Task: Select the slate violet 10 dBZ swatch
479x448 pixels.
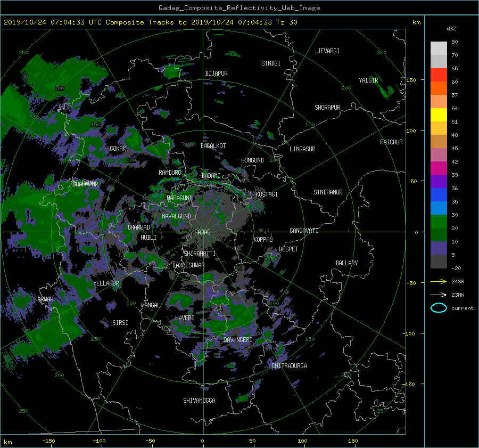Action: pos(439,248)
